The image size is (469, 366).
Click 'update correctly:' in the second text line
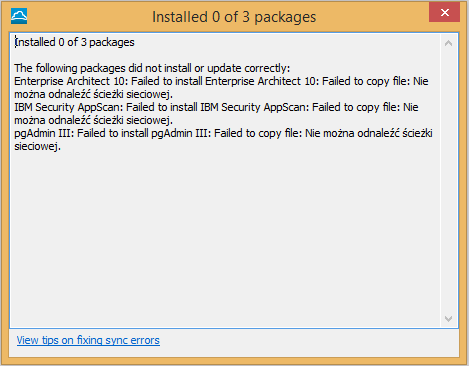(249, 68)
